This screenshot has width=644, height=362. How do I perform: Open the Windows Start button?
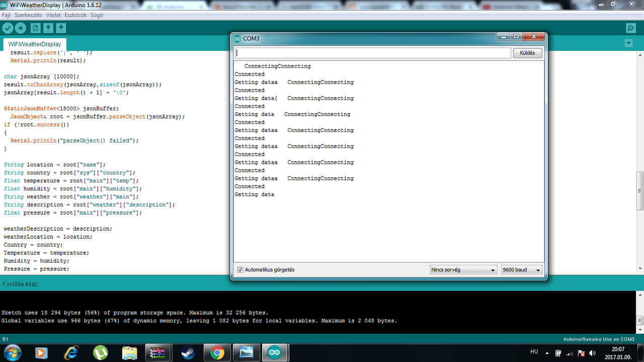[12, 352]
